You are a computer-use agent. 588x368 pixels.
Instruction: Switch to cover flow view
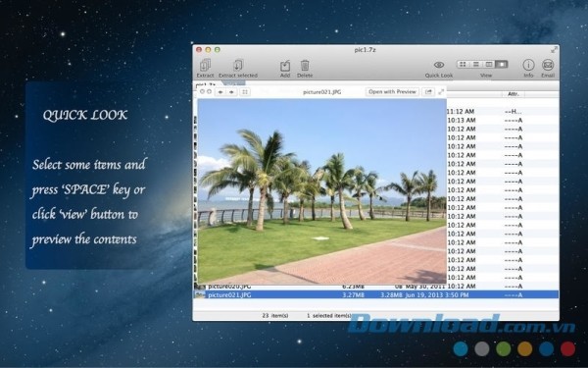coord(502,64)
